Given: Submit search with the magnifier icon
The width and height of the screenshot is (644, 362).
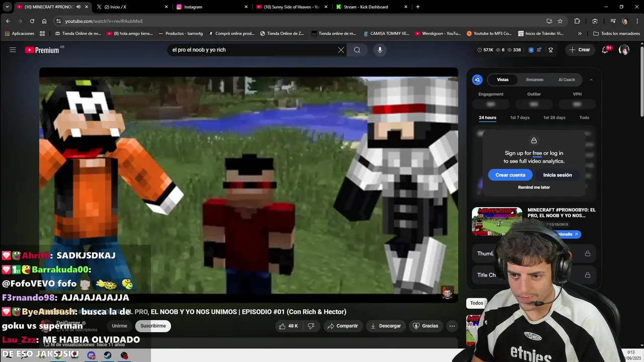Looking at the screenshot, I should pos(357,50).
